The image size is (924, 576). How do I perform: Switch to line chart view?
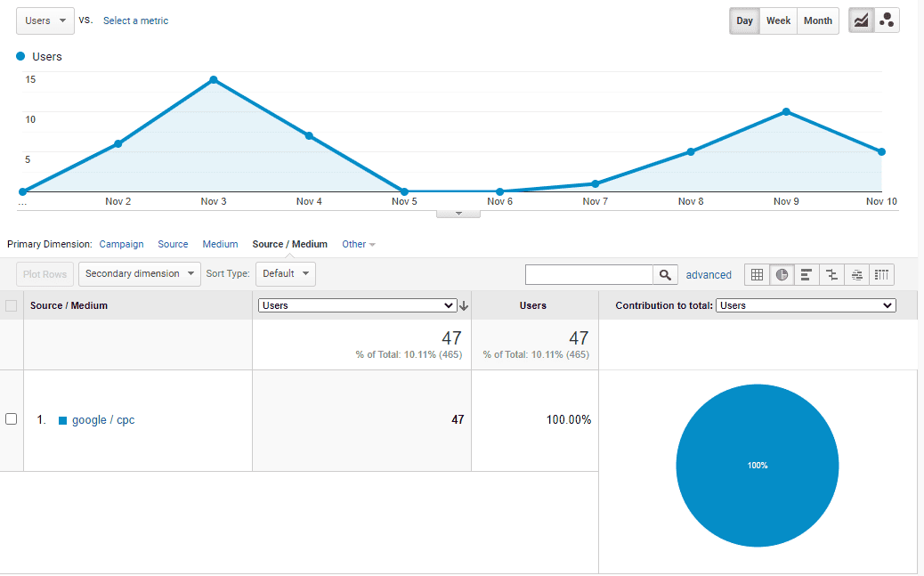click(x=861, y=20)
